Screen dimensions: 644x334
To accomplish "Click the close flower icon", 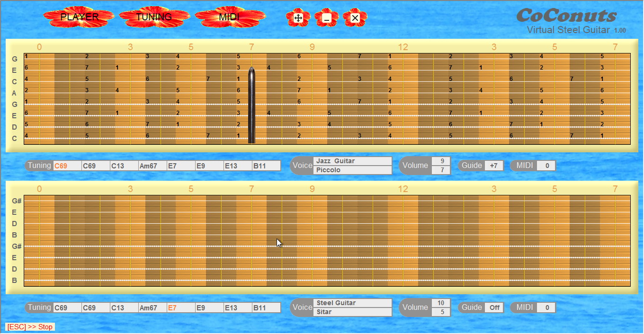I will point(355,18).
